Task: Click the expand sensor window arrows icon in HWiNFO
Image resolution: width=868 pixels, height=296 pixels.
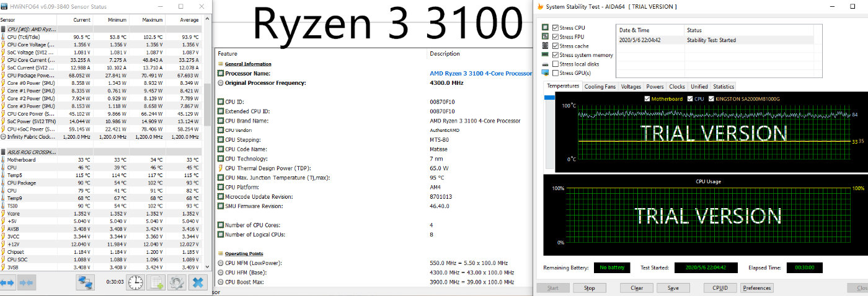Action: tap(7, 283)
